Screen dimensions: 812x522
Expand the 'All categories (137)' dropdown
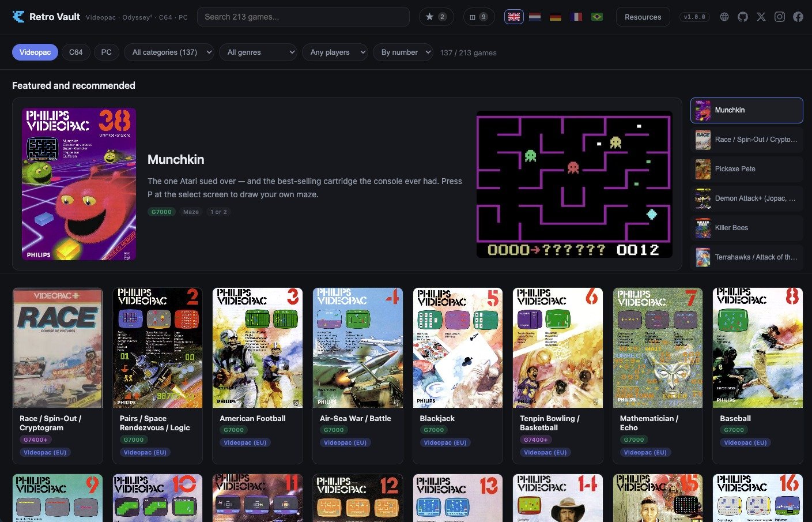169,52
